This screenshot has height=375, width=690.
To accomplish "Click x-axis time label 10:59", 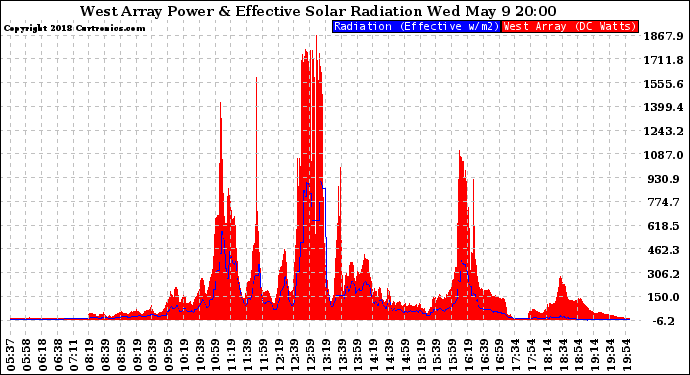I will click(216, 355).
